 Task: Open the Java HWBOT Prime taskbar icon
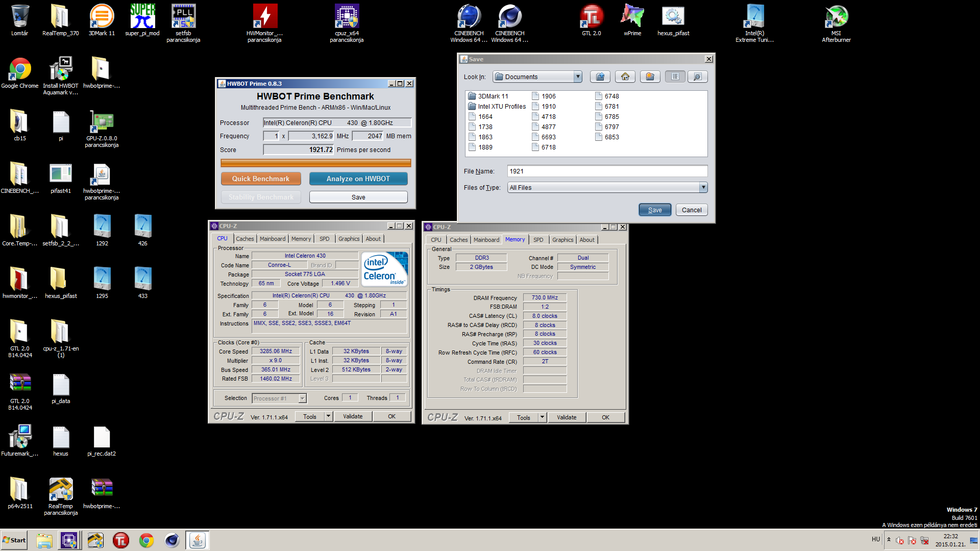(x=197, y=540)
